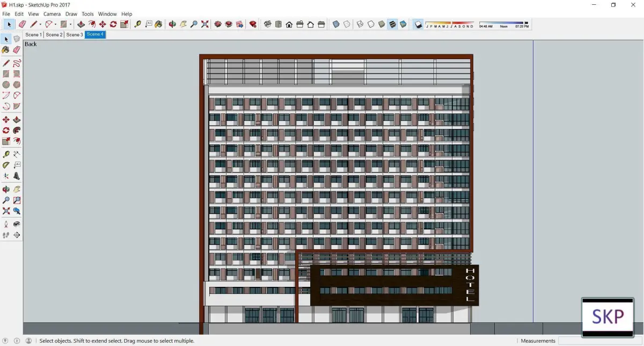Open the Help menu
The width and height of the screenshot is (644, 346).
tap(127, 14)
